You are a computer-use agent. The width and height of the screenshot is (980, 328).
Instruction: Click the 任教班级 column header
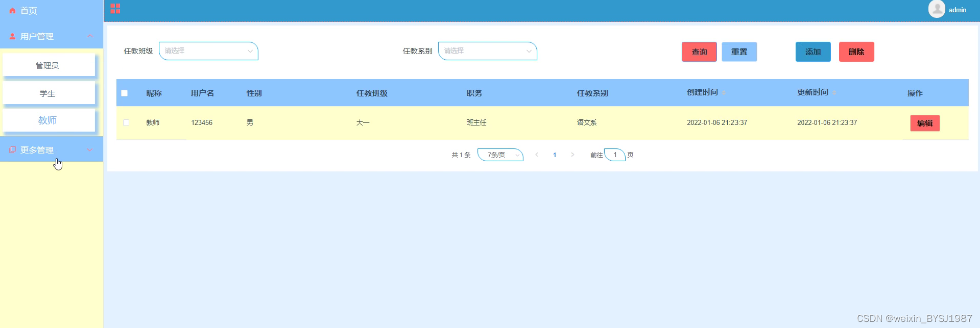pos(372,93)
